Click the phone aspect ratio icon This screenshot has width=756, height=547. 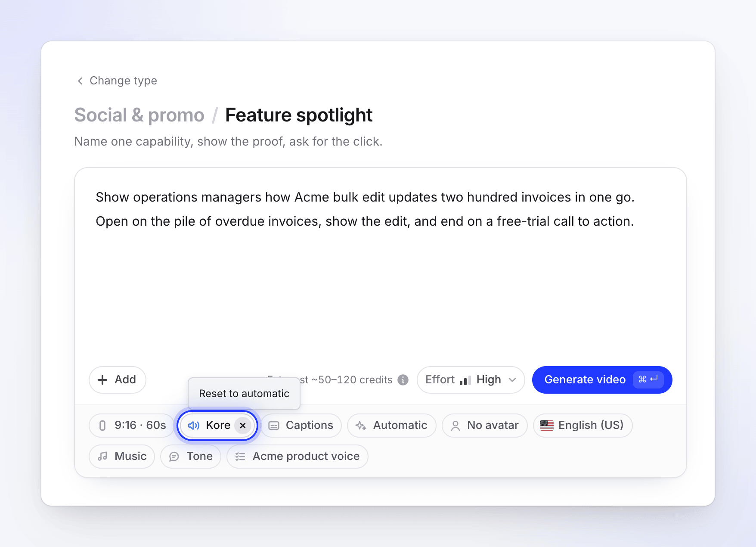[x=102, y=426]
